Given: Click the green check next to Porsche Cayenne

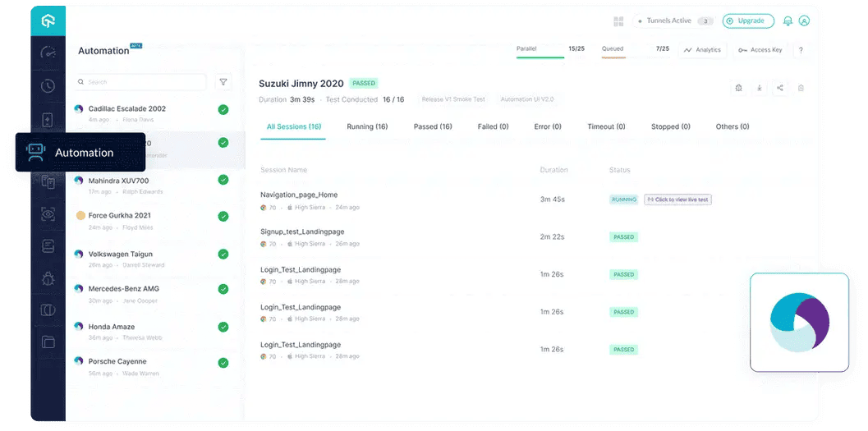Looking at the screenshot, I should 223,363.
